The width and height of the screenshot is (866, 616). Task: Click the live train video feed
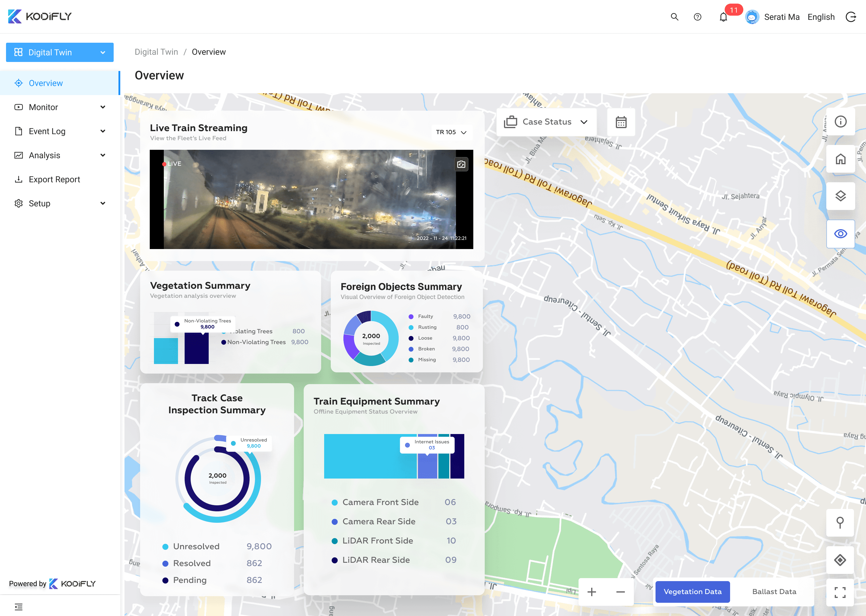(311, 199)
